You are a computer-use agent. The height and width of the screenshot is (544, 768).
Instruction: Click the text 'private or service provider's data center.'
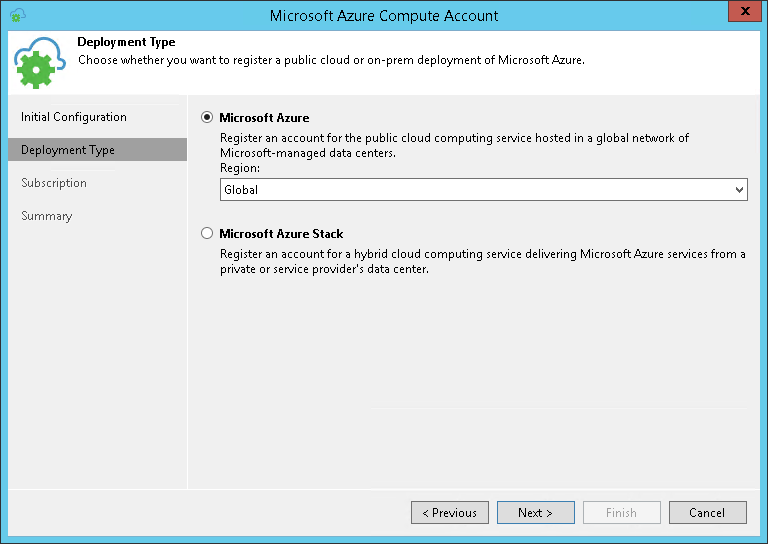pos(324,269)
